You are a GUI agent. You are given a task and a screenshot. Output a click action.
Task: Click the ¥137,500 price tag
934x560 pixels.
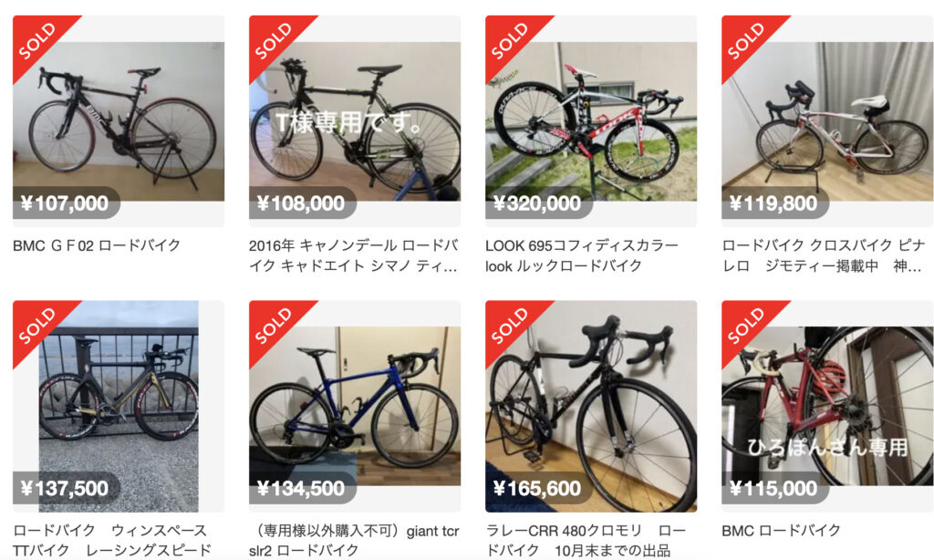coord(66,489)
